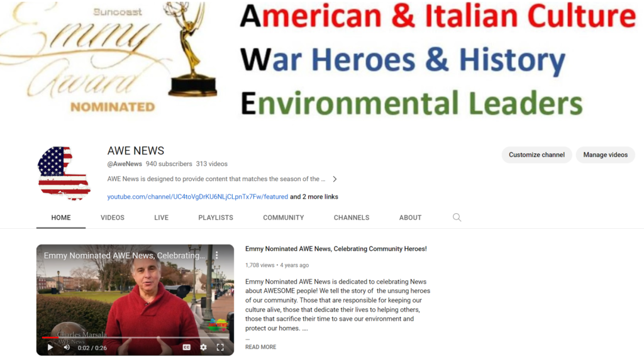The image size is (644, 364).
Task: Open the CHANNELS tab
Action: tap(352, 218)
